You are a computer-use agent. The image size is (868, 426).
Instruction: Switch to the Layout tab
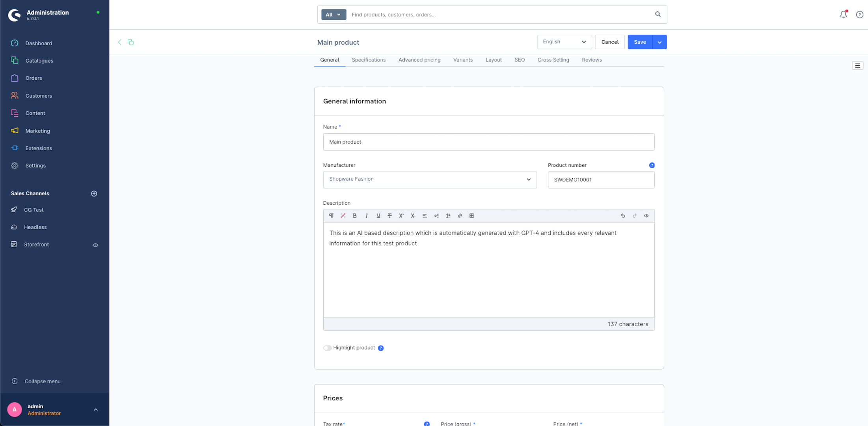click(494, 60)
